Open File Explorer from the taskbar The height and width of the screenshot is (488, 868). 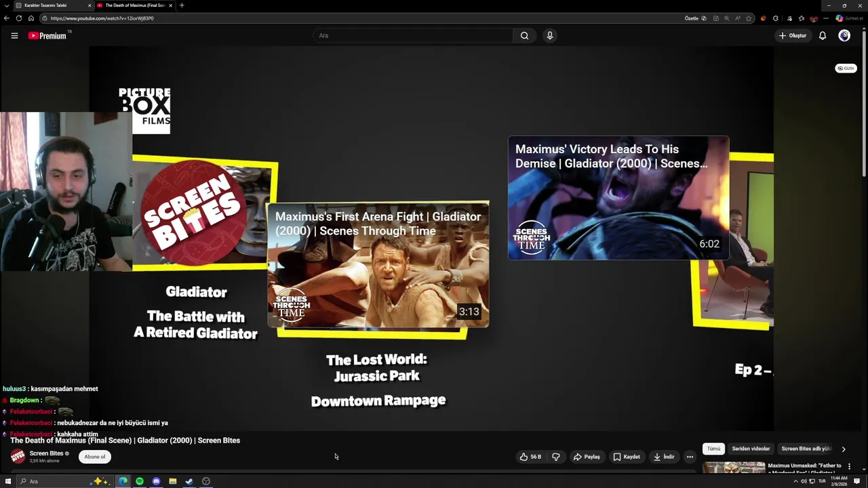(x=173, y=481)
